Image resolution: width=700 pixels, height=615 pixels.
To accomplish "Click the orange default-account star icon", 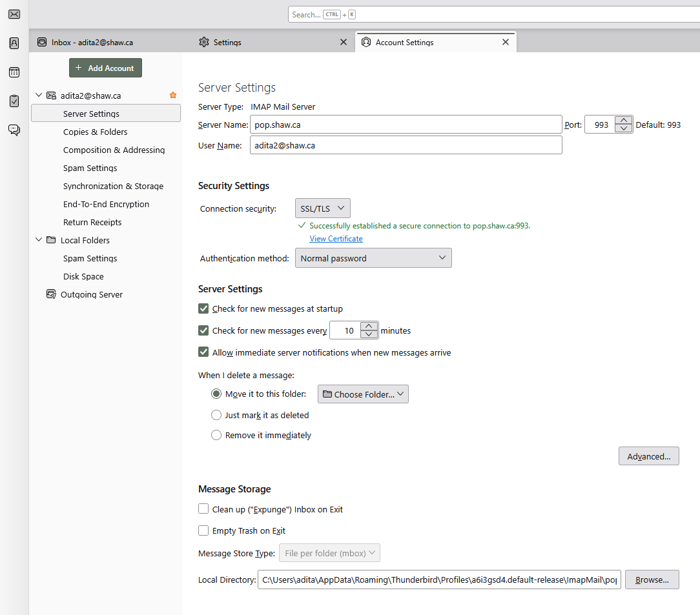I will coord(173,95).
